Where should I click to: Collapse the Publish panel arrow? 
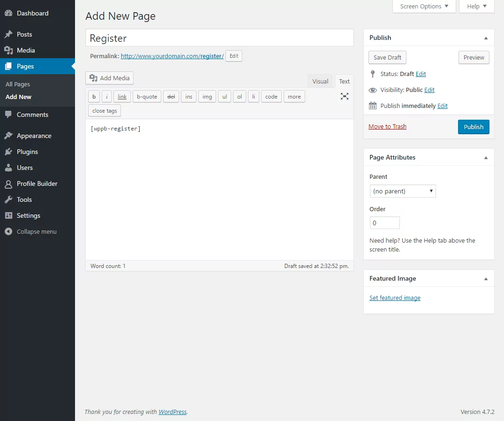click(x=486, y=38)
